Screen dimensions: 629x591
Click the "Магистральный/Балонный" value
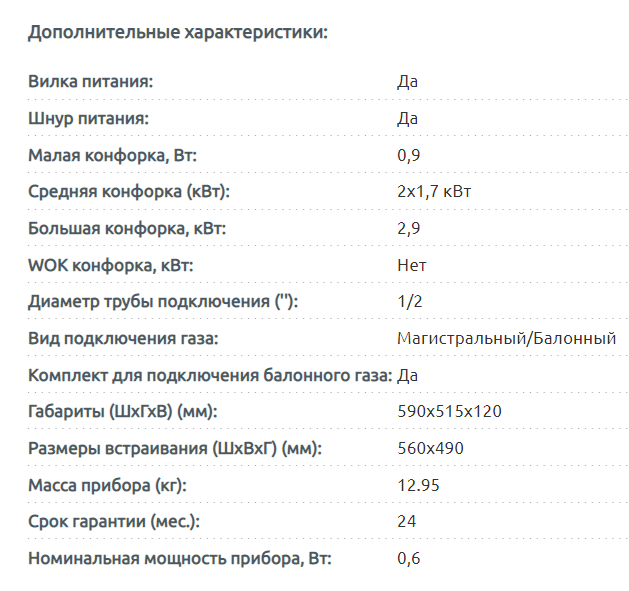click(506, 339)
